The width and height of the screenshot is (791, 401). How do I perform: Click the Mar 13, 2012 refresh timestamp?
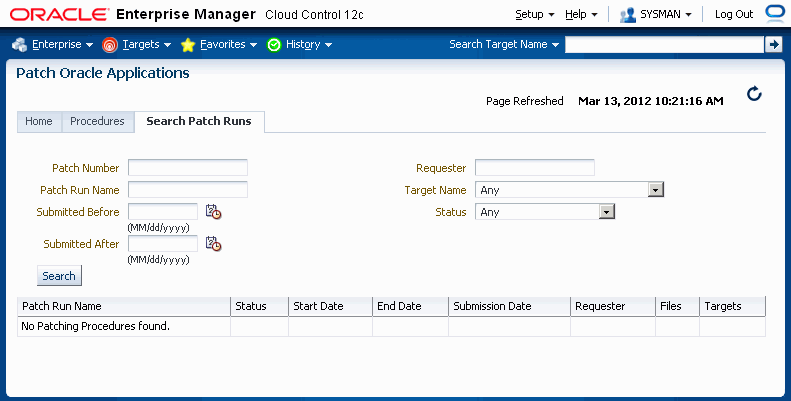(651, 101)
